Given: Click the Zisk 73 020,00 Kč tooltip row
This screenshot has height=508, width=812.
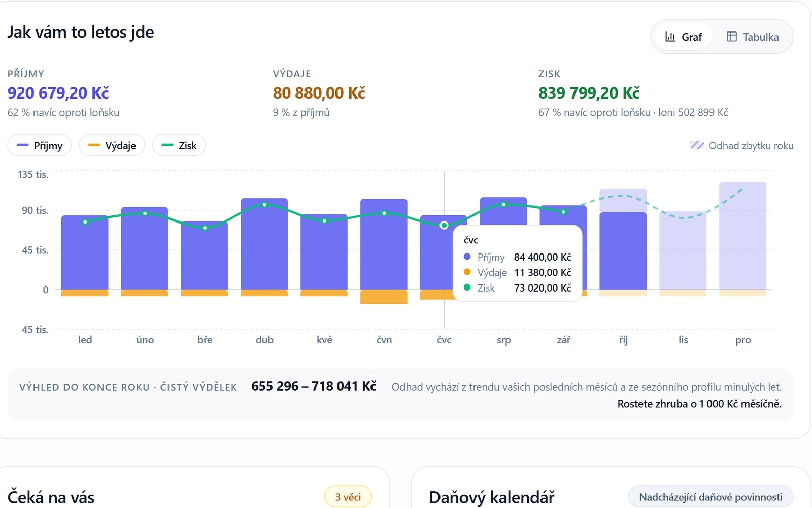Looking at the screenshot, I should [x=518, y=288].
